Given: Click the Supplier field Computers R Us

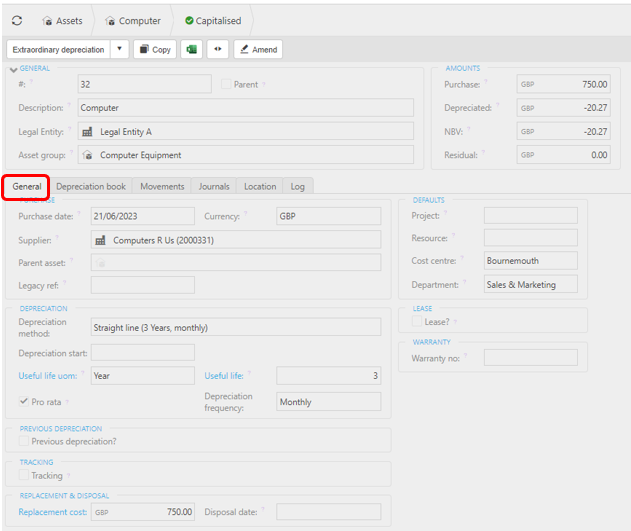Looking at the screenshot, I should point(236,240).
